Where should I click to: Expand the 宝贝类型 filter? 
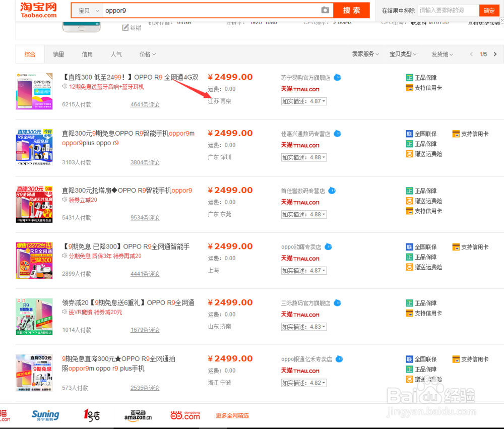pyautogui.click(x=403, y=54)
